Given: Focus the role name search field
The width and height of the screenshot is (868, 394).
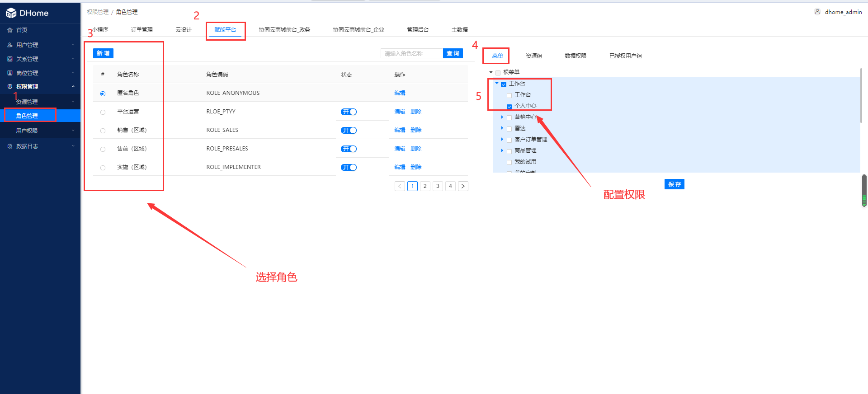Looking at the screenshot, I should pos(412,53).
